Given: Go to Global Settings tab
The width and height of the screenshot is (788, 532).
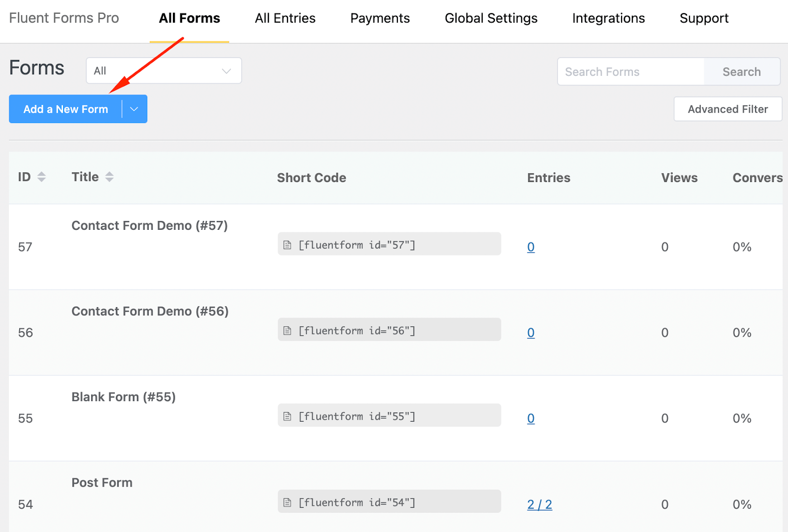Looking at the screenshot, I should coord(491,19).
